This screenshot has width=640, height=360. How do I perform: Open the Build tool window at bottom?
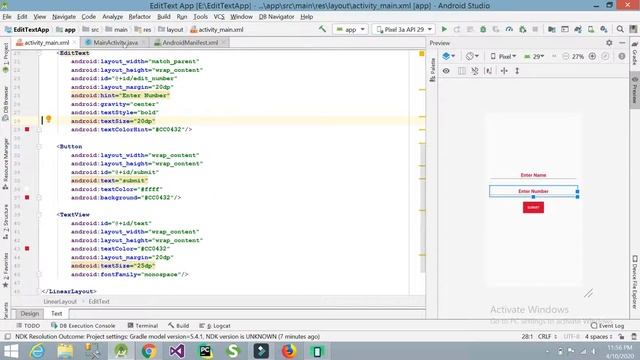click(x=178, y=326)
